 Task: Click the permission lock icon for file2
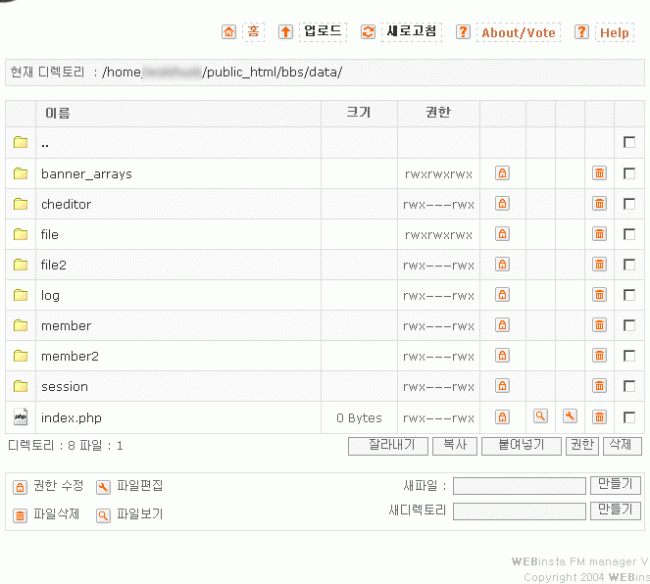click(502, 265)
